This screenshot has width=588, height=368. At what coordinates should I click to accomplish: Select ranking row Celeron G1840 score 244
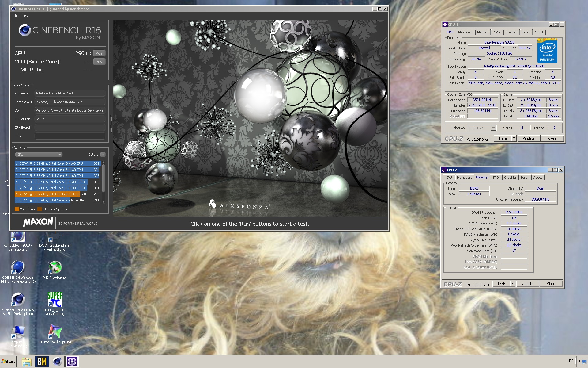pyautogui.click(x=58, y=200)
